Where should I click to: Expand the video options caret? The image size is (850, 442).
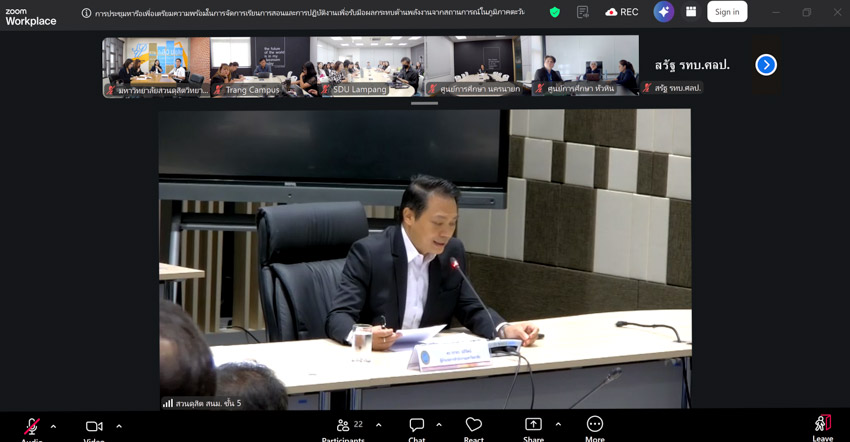[119, 426]
